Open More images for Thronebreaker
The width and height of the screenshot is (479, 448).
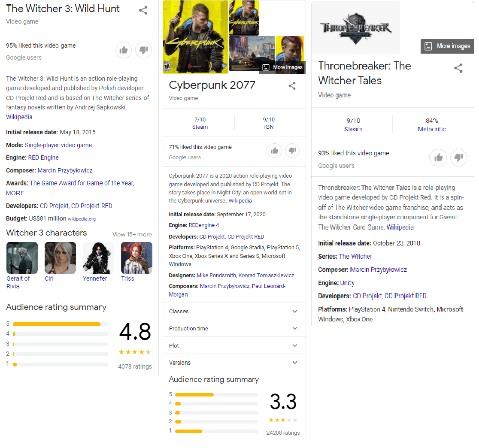(448, 46)
